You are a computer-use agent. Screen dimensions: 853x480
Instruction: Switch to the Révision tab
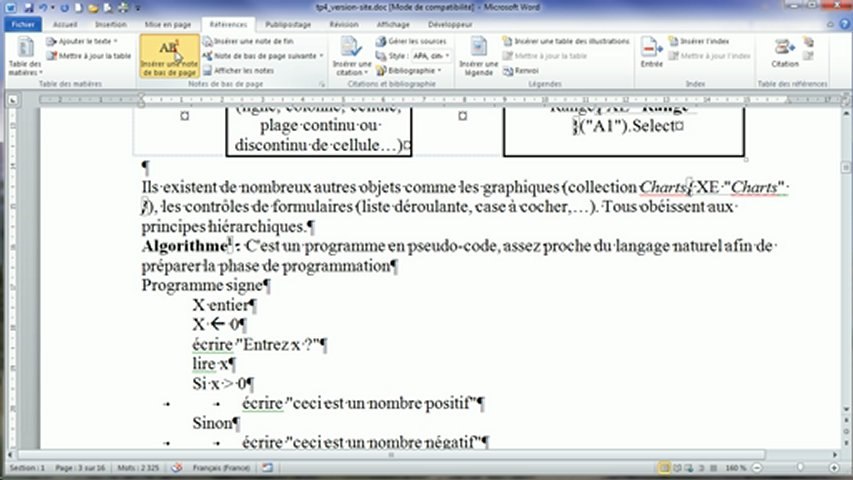(344, 24)
